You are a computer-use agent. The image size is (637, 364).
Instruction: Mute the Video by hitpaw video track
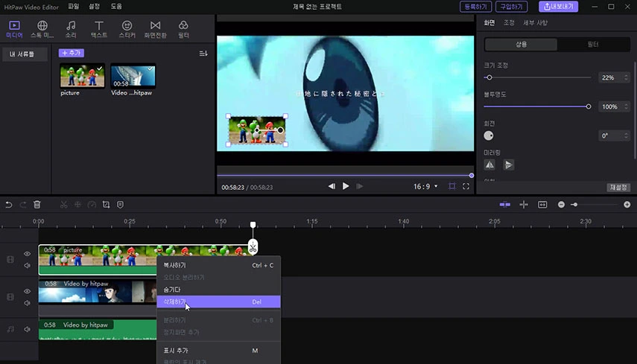click(x=28, y=303)
